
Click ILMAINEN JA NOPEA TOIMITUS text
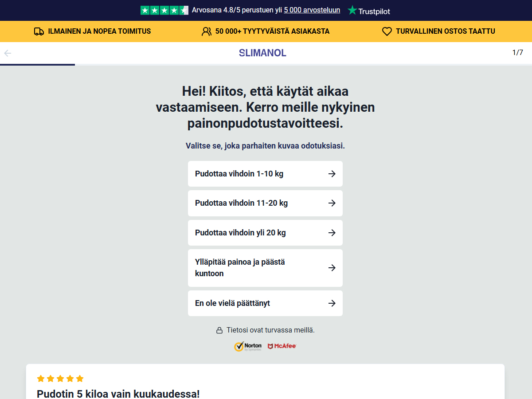[x=99, y=31]
